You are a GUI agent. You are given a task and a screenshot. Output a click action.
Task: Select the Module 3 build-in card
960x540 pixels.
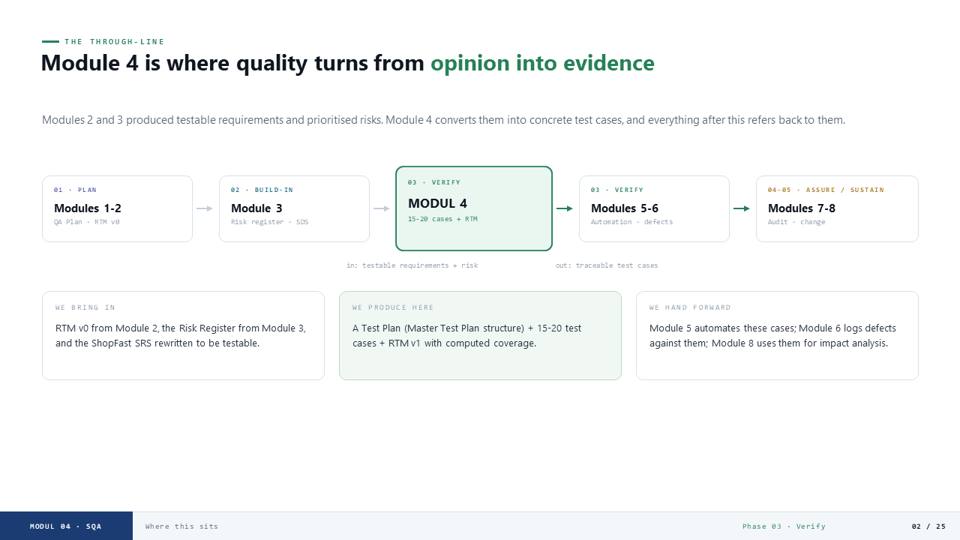294,209
